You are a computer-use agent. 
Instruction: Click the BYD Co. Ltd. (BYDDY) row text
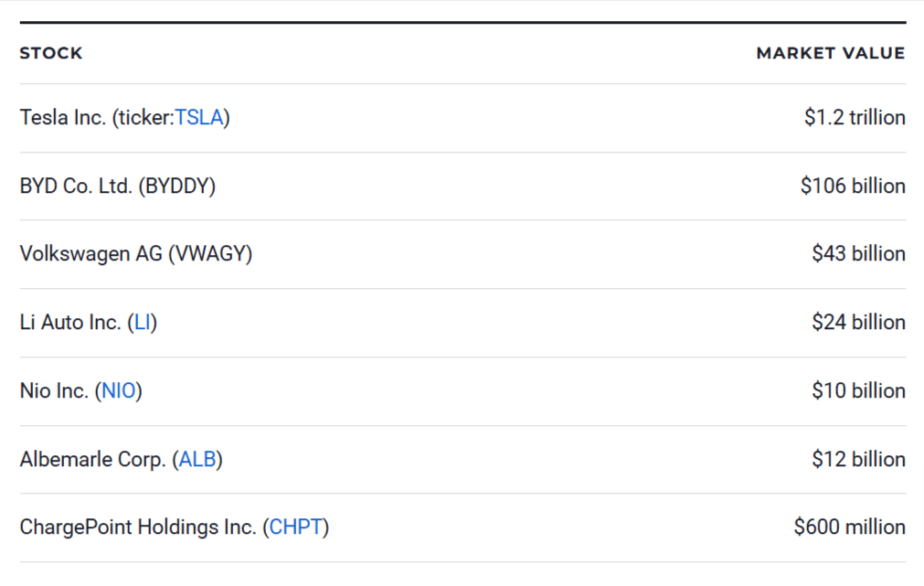point(117,186)
